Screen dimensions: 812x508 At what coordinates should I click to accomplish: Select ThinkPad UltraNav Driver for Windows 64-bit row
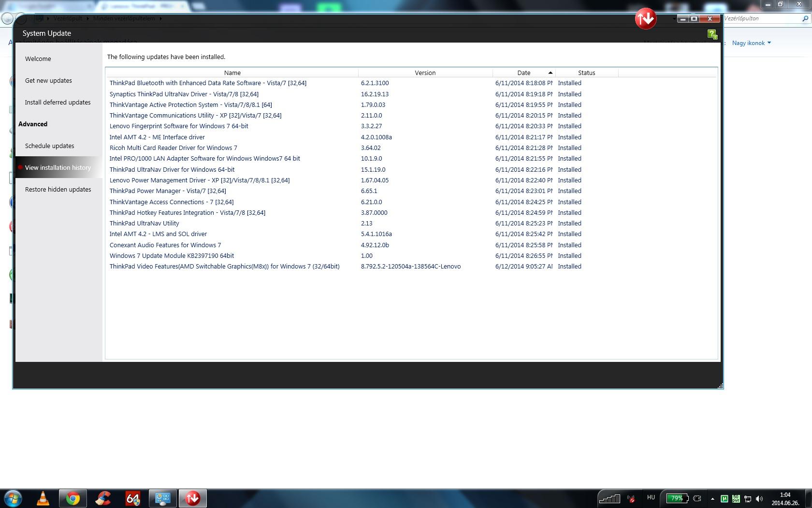(411, 169)
